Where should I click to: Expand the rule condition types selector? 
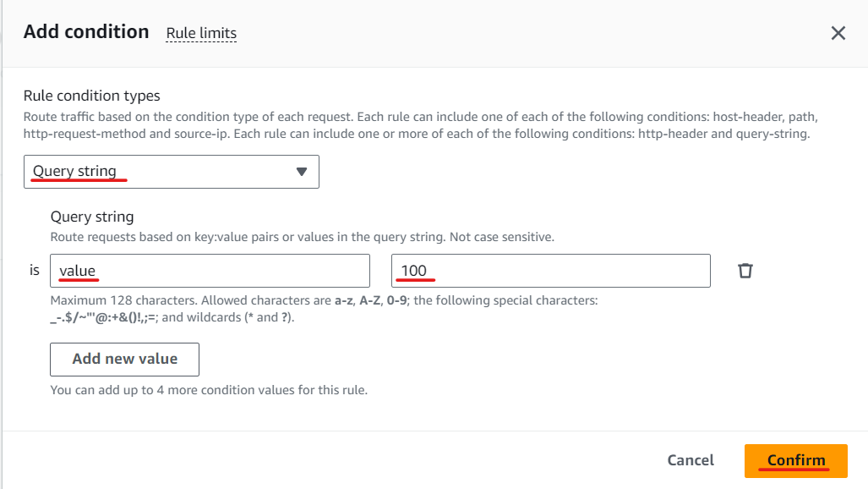[171, 172]
